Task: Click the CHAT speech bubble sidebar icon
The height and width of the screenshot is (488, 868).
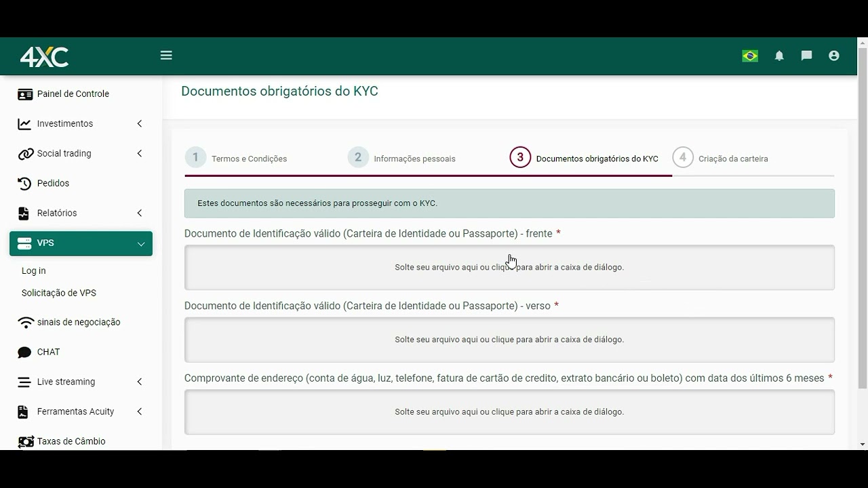Action: [24, 352]
